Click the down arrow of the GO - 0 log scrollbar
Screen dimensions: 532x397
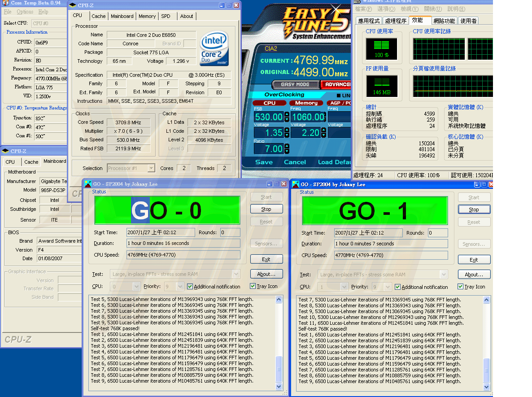[x=279, y=387]
